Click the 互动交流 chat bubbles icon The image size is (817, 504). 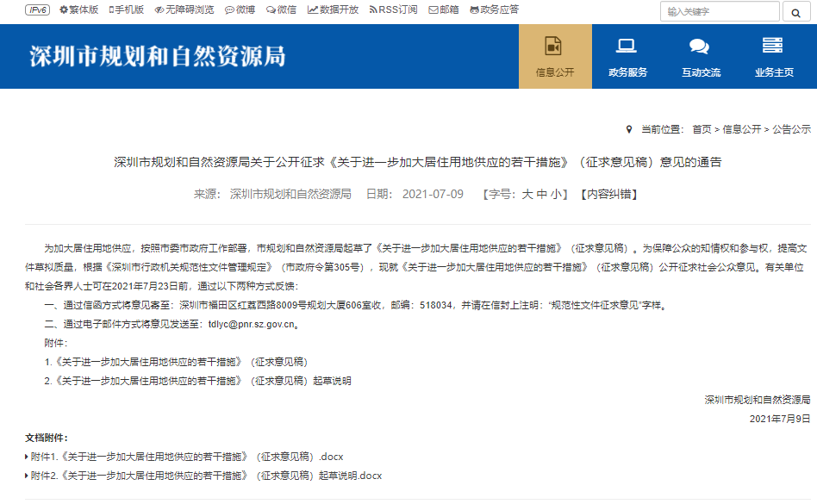699,47
